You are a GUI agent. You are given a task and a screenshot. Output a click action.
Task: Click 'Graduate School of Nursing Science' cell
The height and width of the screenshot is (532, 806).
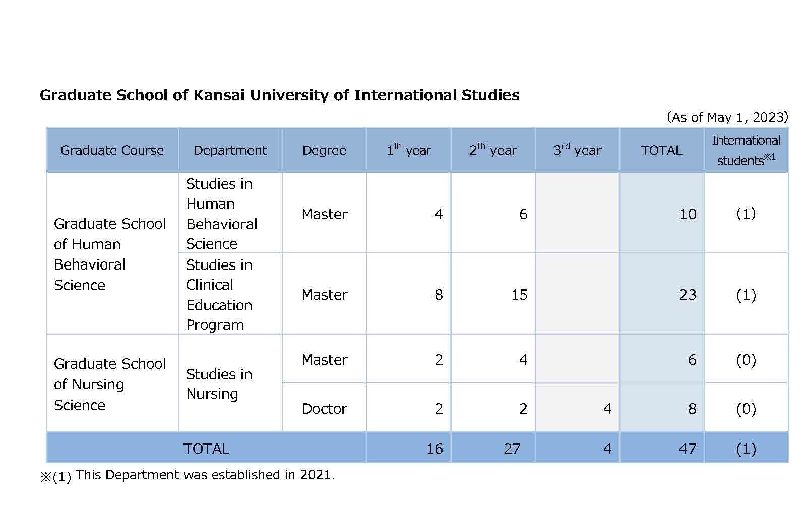(x=112, y=383)
